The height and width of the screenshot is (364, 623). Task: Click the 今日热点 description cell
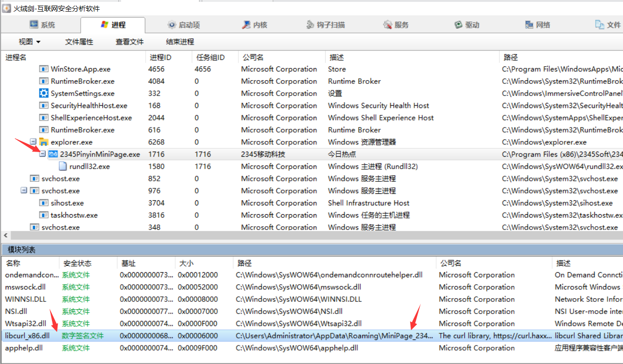pyautogui.click(x=342, y=154)
